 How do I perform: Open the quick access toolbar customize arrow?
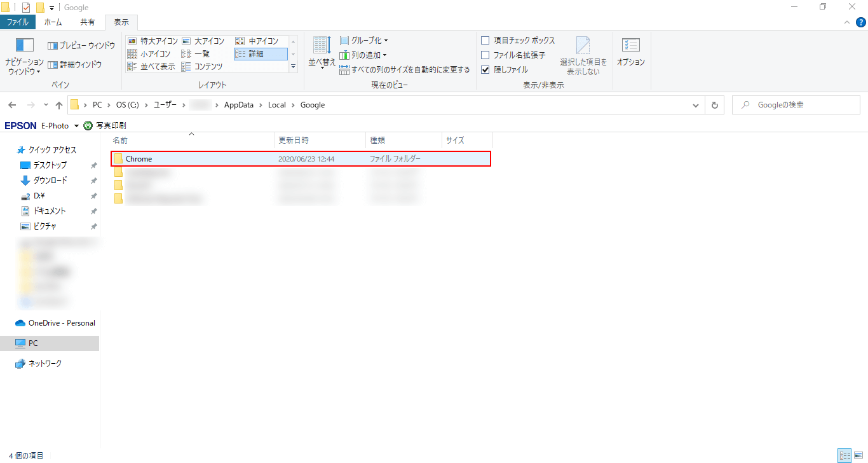point(51,8)
